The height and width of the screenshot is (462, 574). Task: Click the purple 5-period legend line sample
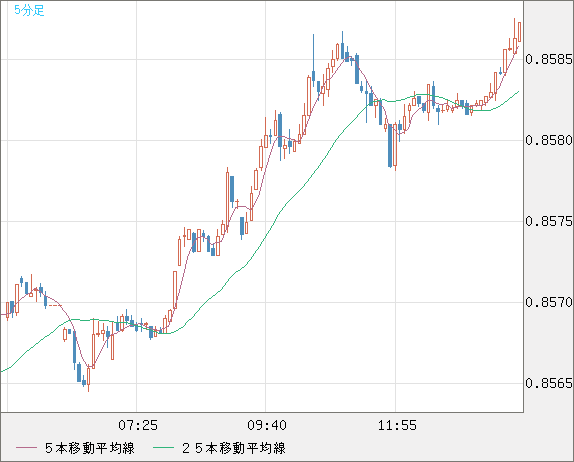(x=26, y=448)
